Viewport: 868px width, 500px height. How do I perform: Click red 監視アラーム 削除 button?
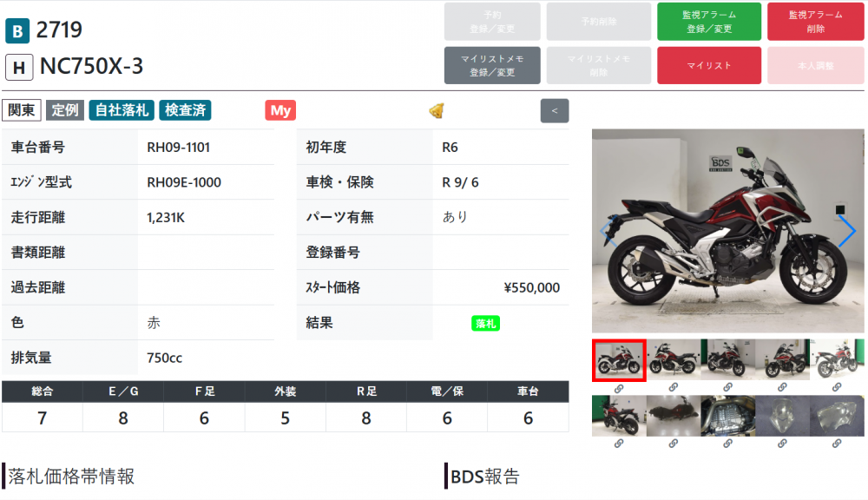pyautogui.click(x=815, y=22)
